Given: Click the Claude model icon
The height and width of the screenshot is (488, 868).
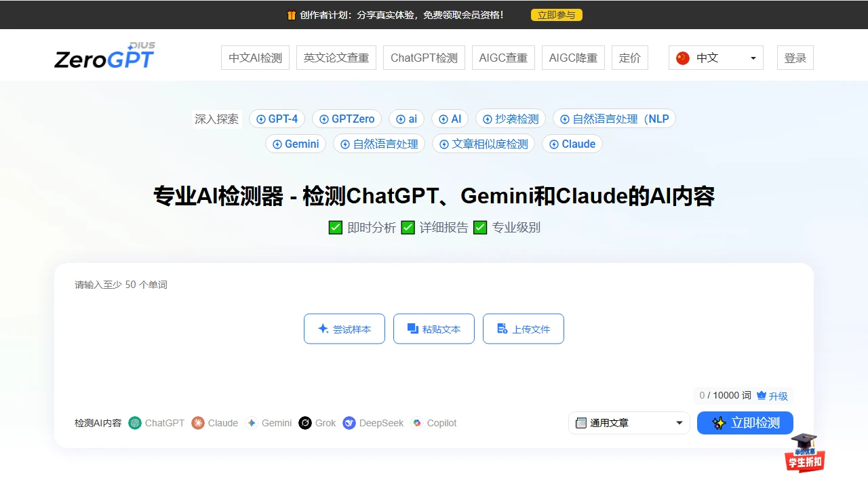Looking at the screenshot, I should pos(198,423).
